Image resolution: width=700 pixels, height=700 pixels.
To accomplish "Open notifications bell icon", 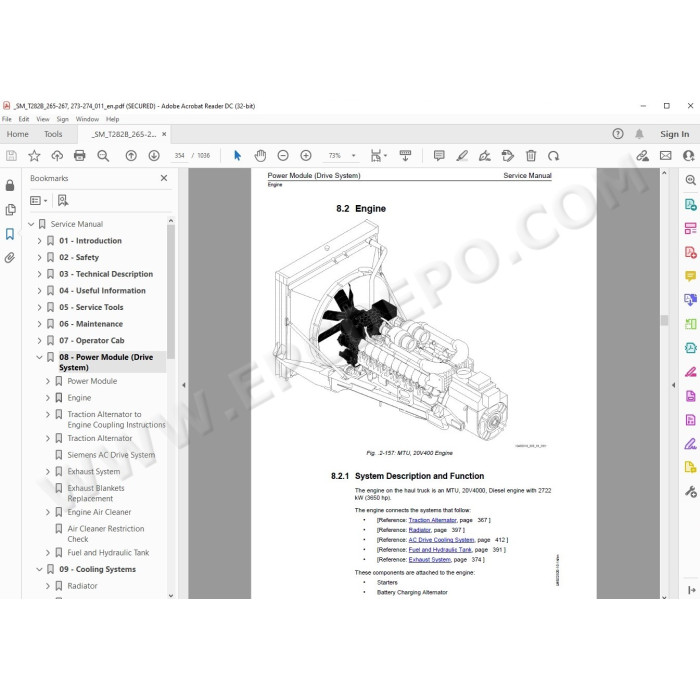I will pos(639,134).
